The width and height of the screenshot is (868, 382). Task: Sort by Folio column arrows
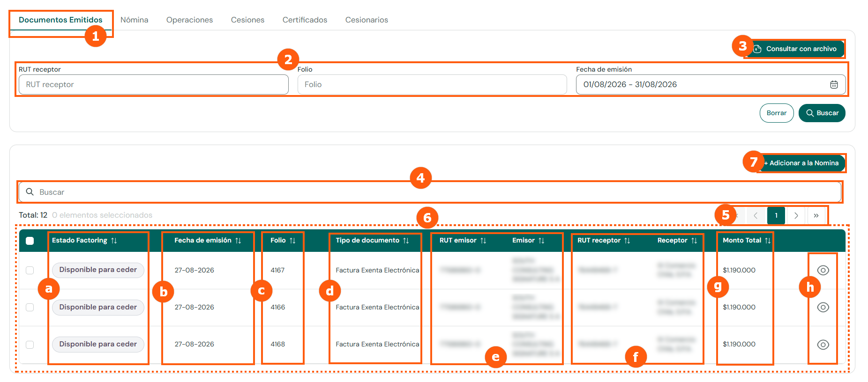point(292,241)
